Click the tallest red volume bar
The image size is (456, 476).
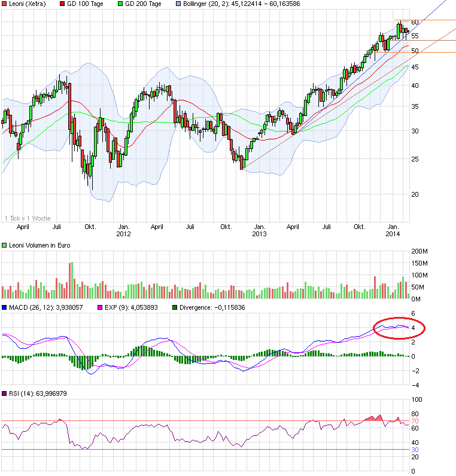[x=71, y=280]
